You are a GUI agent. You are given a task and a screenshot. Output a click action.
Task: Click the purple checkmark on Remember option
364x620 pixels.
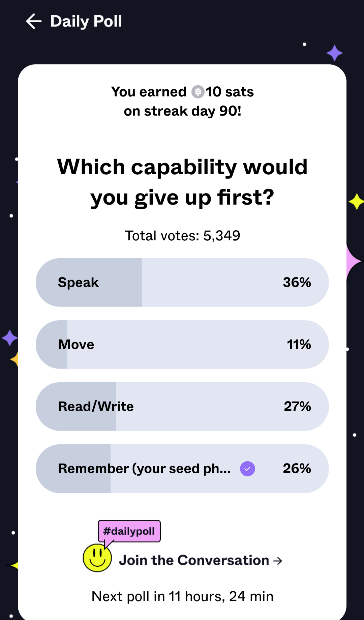pos(247,469)
